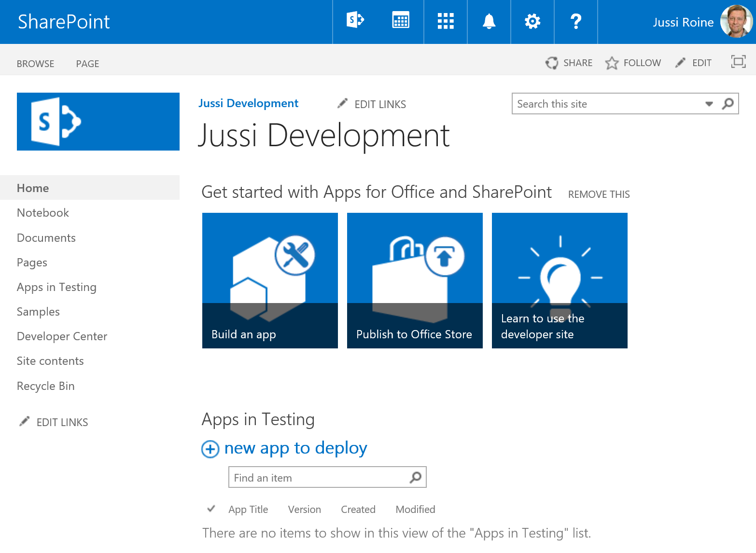Open the SharePoint sites icon in top bar
Screen dimensions: 756x553
coord(355,21)
